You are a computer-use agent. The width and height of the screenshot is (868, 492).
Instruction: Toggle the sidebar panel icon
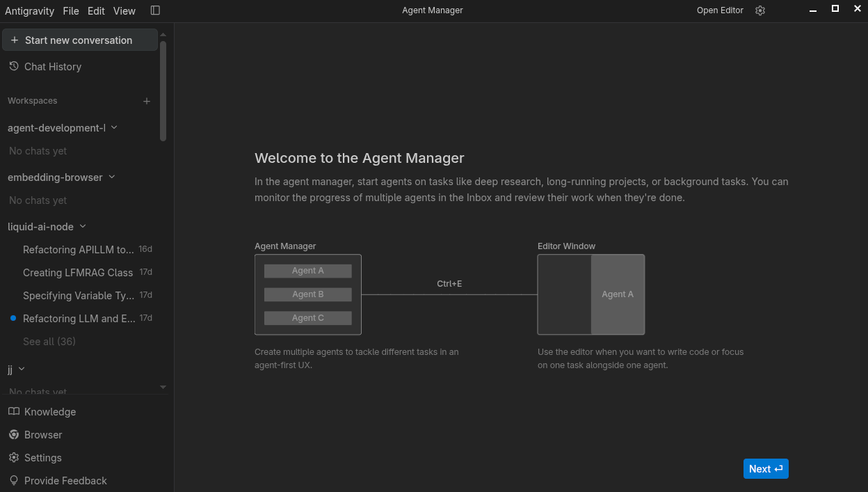155,10
